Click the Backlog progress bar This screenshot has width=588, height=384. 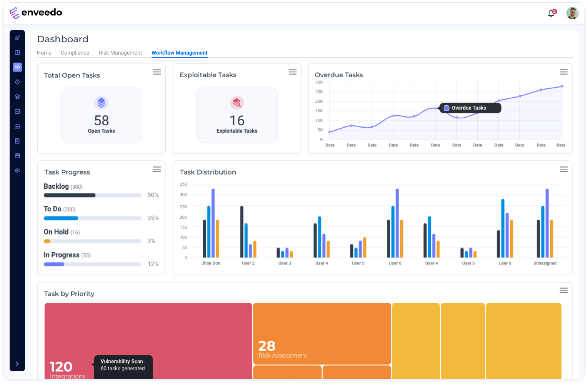pos(92,195)
